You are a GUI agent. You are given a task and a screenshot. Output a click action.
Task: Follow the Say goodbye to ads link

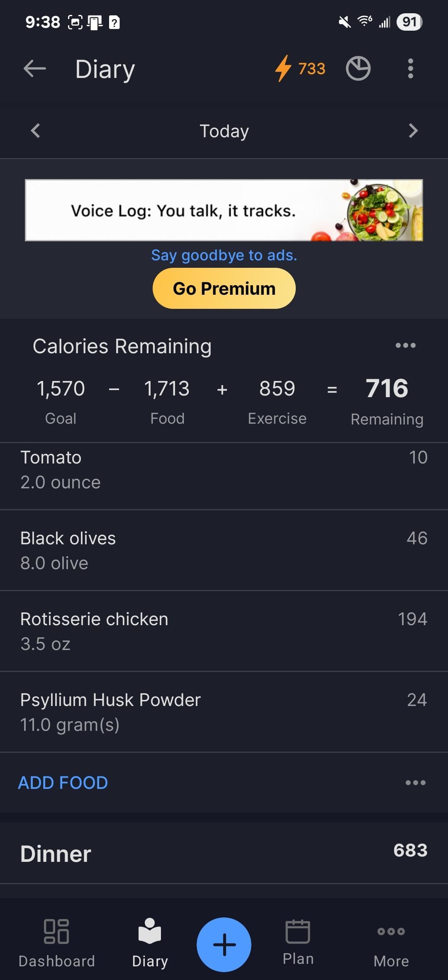(x=224, y=255)
